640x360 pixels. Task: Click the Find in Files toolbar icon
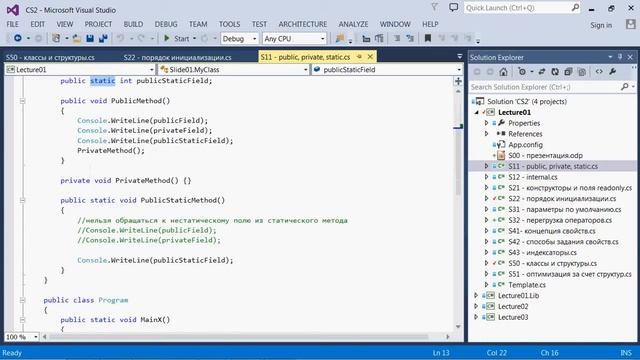[x=340, y=38]
